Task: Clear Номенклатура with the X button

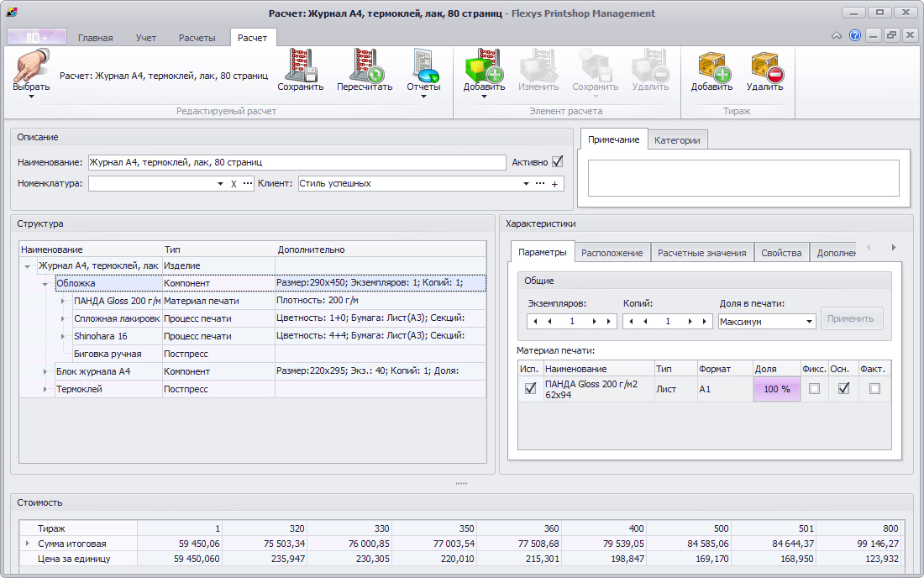Action: coord(234,184)
